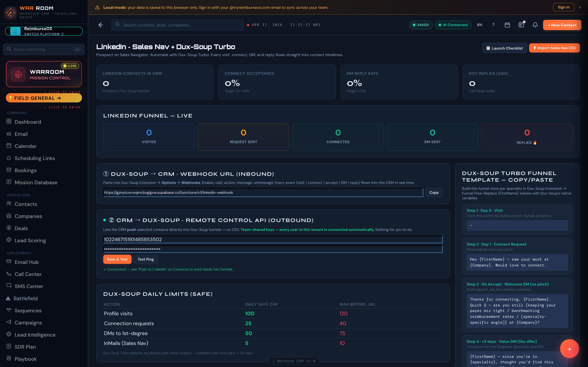Click the search contacts, deals, companies field

(177, 25)
